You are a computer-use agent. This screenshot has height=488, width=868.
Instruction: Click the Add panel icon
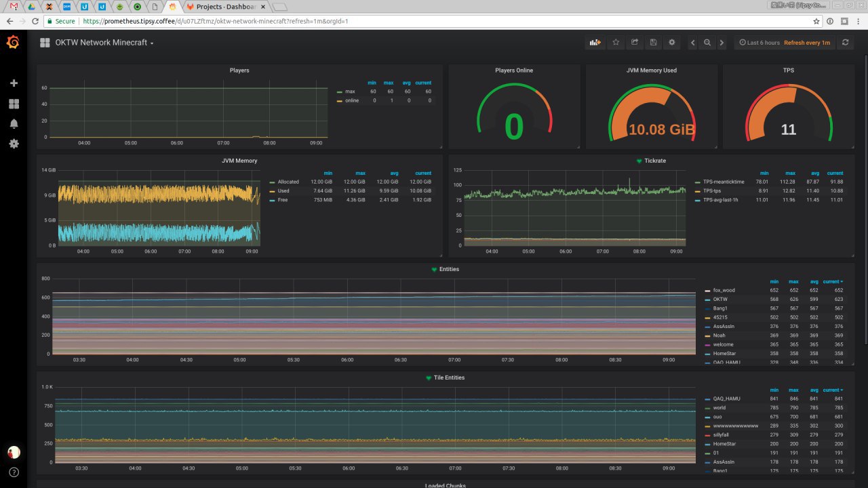click(595, 43)
